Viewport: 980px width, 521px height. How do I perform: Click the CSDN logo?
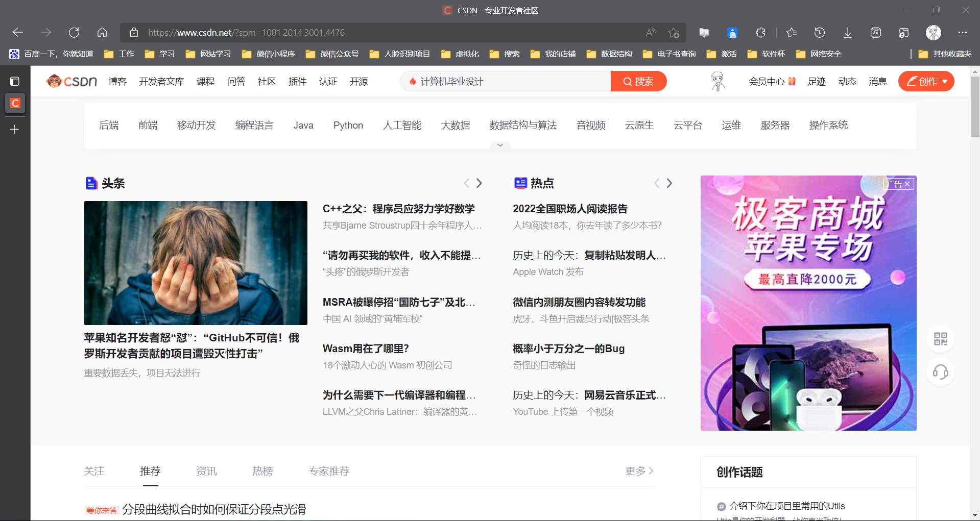71,81
